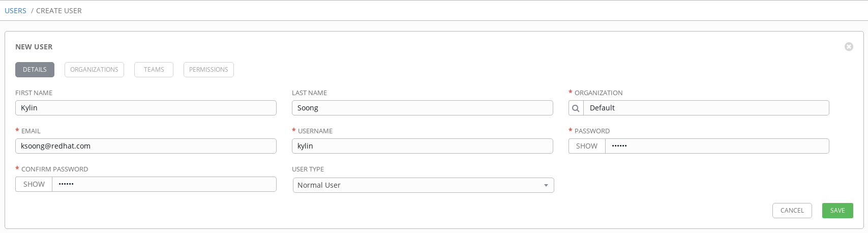Screen dimensions: 868x233
Task: Click the Last Name field containing Soong
Action: pyautogui.click(x=423, y=108)
